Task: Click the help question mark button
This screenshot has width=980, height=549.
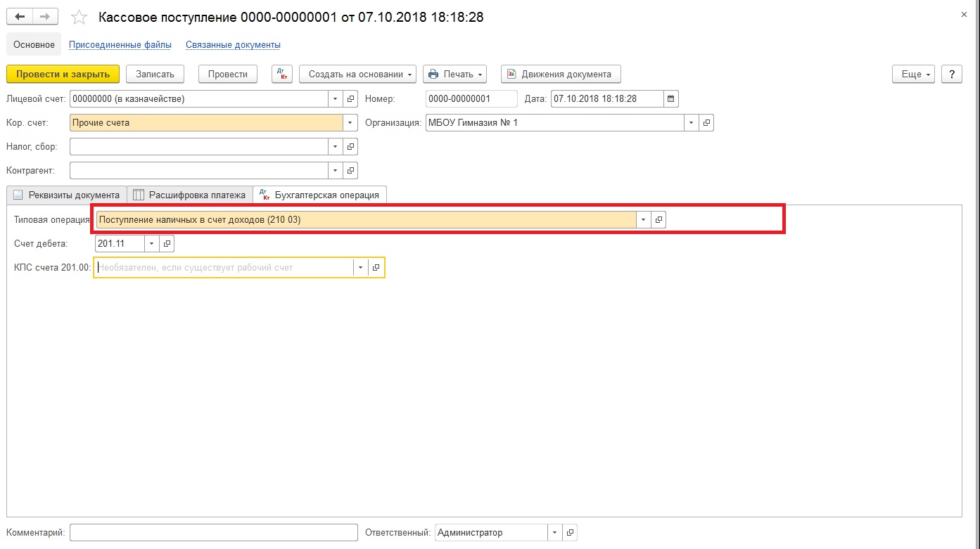Action: point(951,75)
